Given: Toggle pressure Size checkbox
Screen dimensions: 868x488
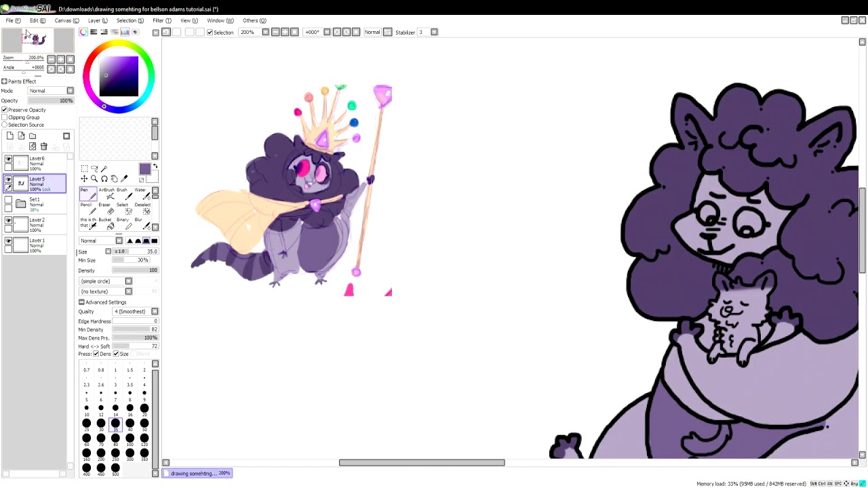Looking at the screenshot, I should coord(116,354).
